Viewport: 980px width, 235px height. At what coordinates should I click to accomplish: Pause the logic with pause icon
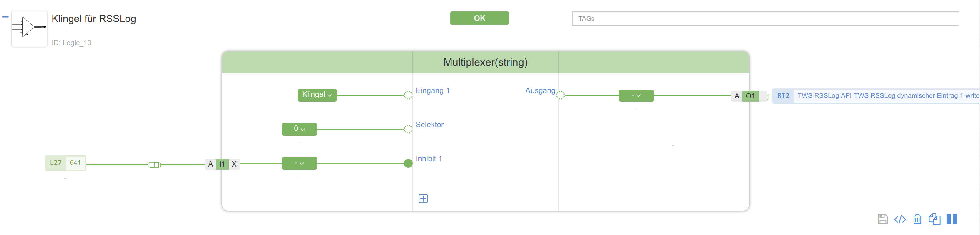point(952,219)
